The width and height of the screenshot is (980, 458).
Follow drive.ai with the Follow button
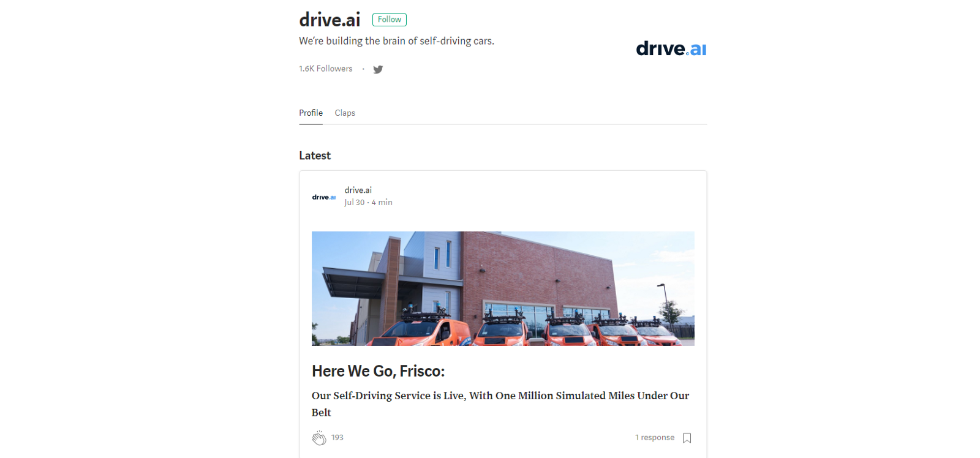390,20
